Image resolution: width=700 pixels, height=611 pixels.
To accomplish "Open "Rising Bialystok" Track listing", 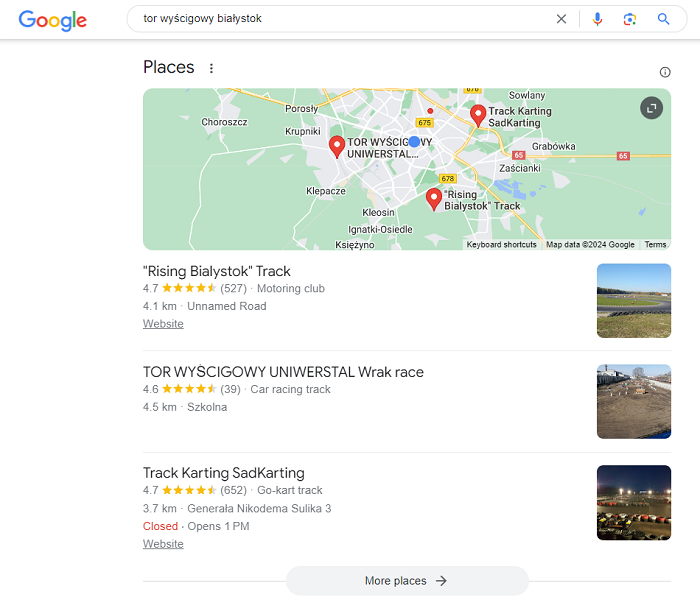I will 217,271.
